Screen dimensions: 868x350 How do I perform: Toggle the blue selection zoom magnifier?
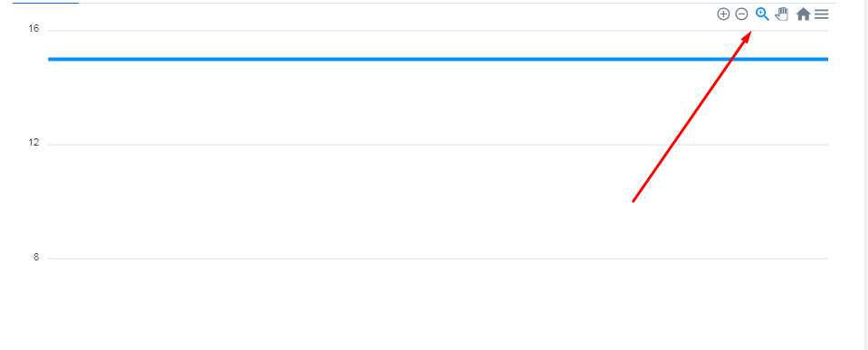(762, 14)
